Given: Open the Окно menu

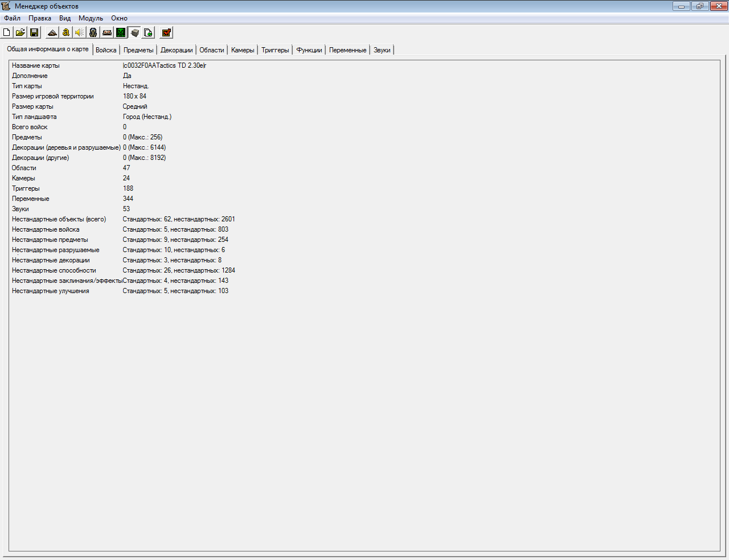Looking at the screenshot, I should (x=119, y=18).
